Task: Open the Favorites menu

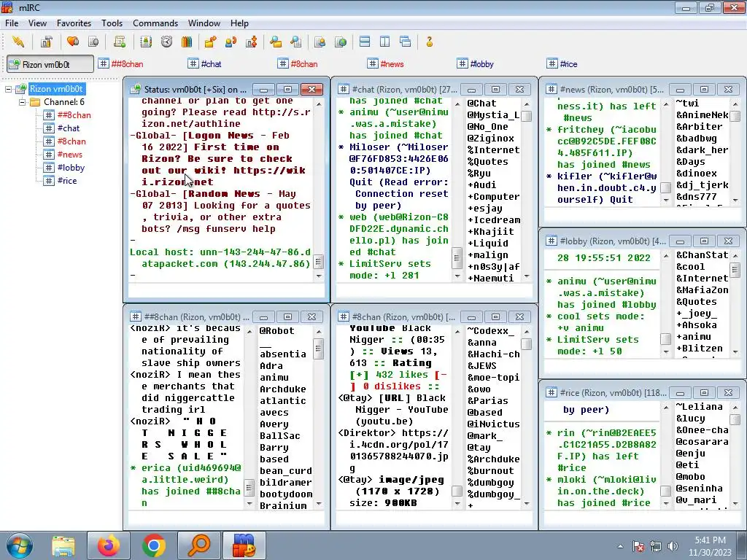Action: [x=74, y=23]
